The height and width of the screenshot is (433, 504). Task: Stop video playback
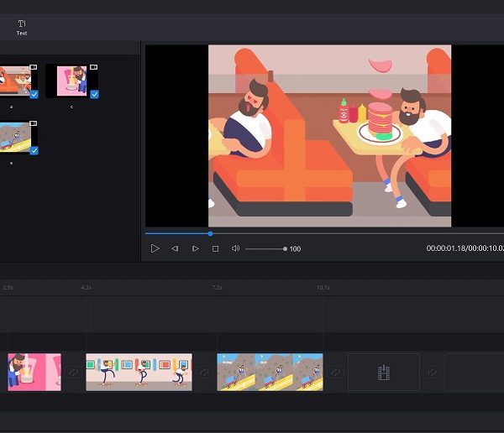pos(215,248)
